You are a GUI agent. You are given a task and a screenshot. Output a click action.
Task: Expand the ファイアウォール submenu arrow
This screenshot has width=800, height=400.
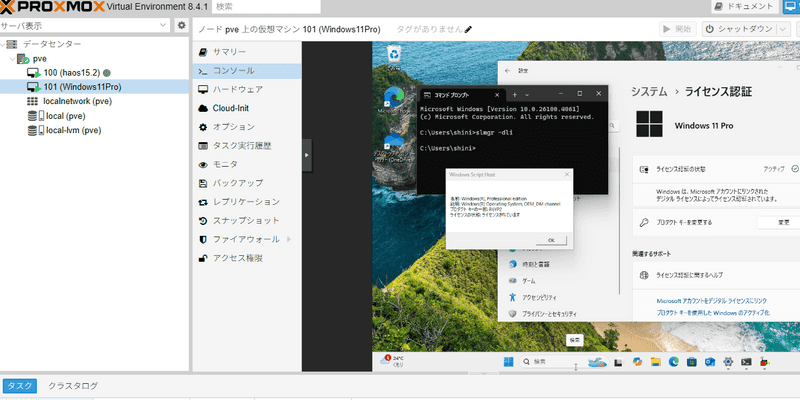[289, 239]
